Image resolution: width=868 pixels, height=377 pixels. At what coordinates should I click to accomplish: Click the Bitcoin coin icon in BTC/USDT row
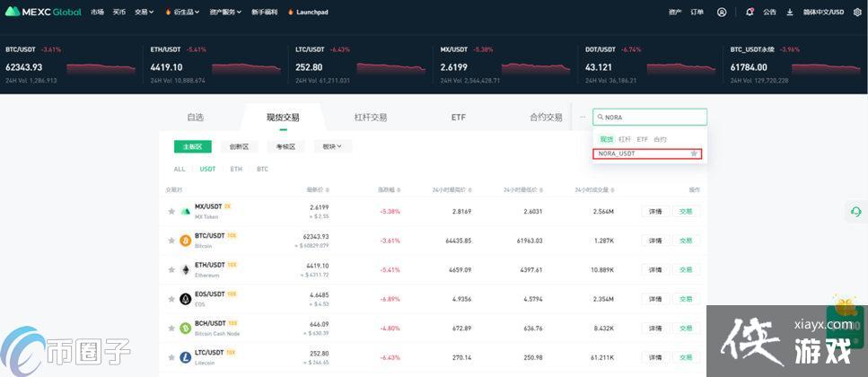pos(186,241)
